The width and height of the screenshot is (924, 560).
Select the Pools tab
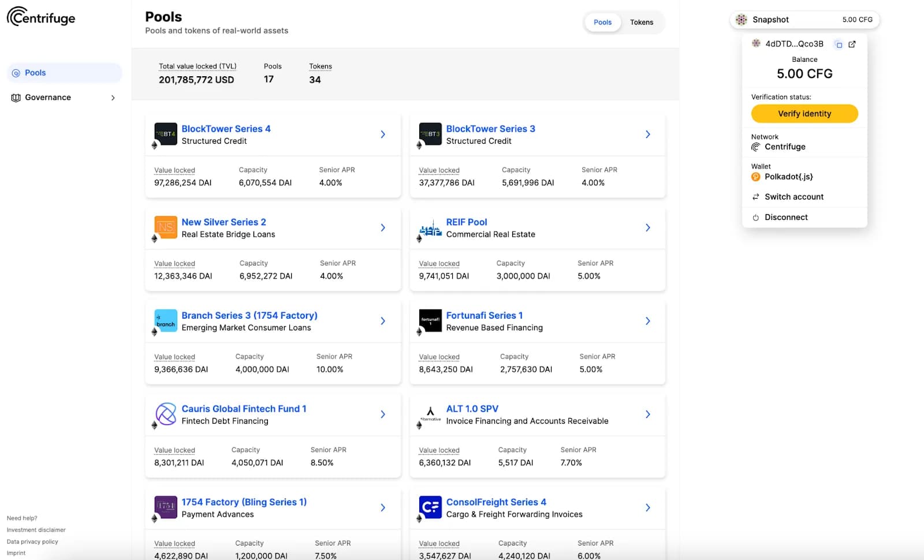[602, 23]
